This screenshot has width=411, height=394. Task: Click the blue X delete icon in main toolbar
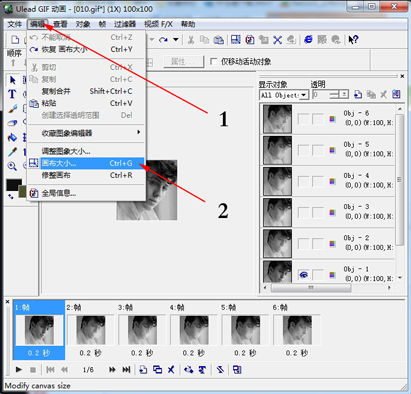[x=277, y=40]
